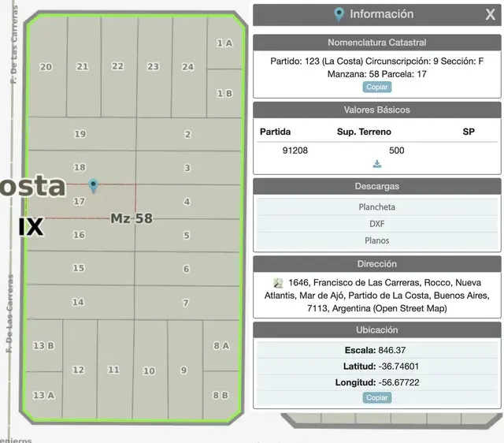Select parcel 8 A on the map
Screen dimensions: 504x443
tap(221, 346)
